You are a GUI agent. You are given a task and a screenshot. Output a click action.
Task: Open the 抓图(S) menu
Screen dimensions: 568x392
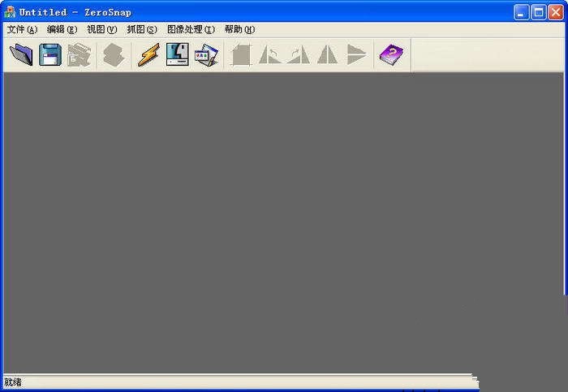click(x=142, y=29)
